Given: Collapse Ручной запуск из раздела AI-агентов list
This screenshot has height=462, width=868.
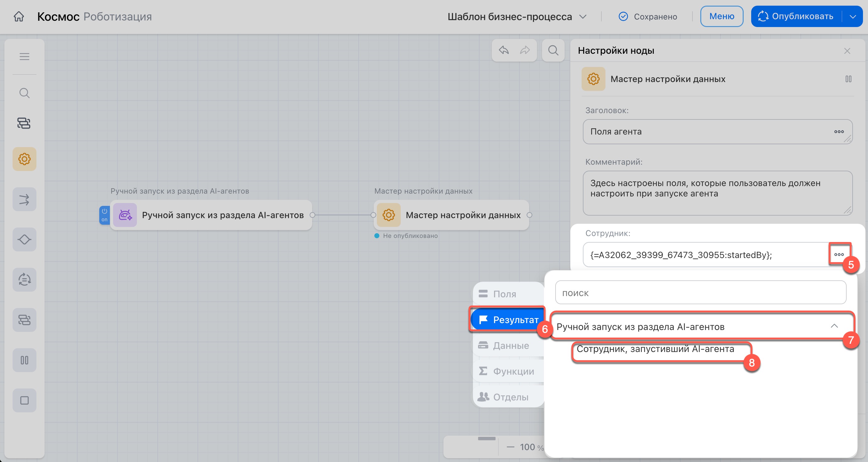Looking at the screenshot, I should click(834, 326).
